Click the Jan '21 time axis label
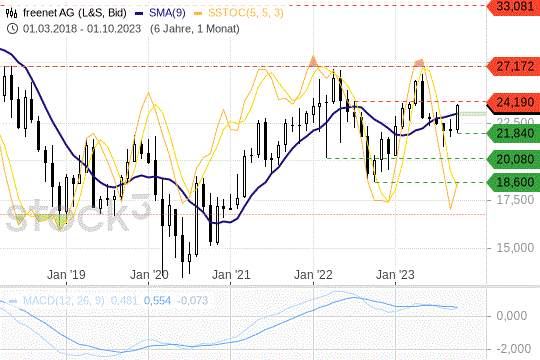This screenshot has width=540, height=360. (231, 275)
